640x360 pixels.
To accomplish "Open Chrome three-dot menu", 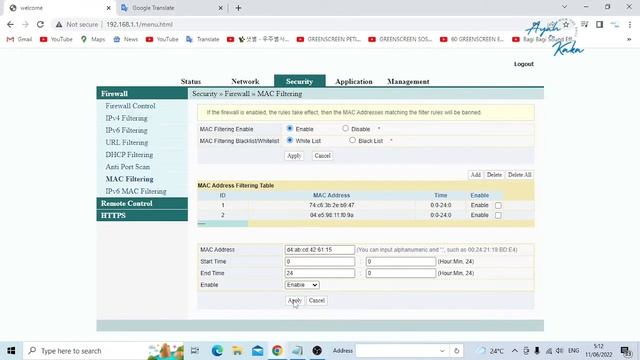I will 630,24.
